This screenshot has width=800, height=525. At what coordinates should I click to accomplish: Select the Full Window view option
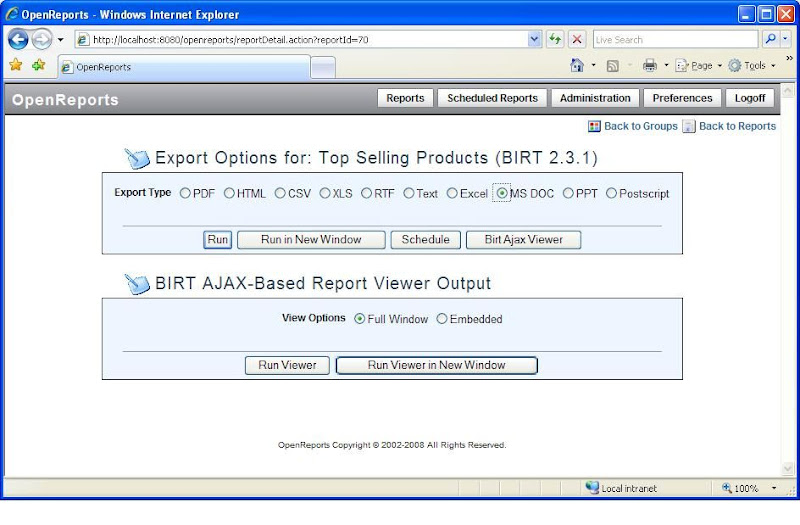[x=360, y=319]
